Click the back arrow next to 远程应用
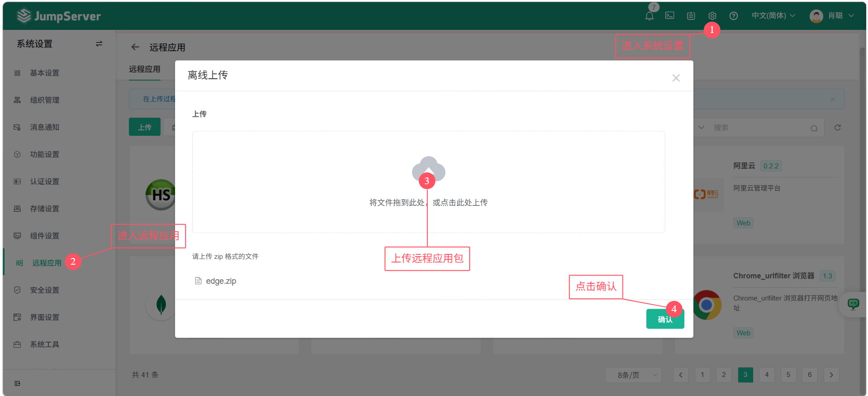This screenshot has height=396, width=868. pos(135,47)
